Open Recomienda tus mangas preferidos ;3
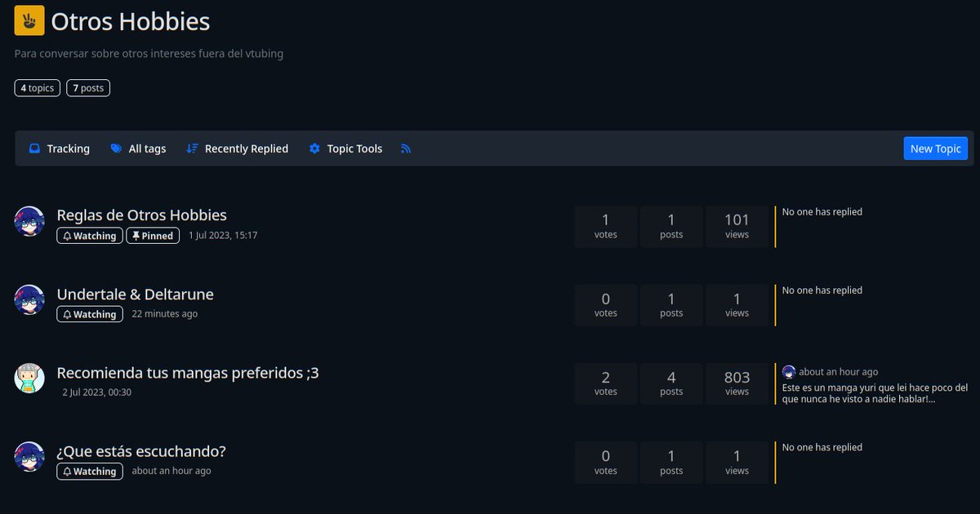Screen dimensions: 980x514 click(188, 372)
